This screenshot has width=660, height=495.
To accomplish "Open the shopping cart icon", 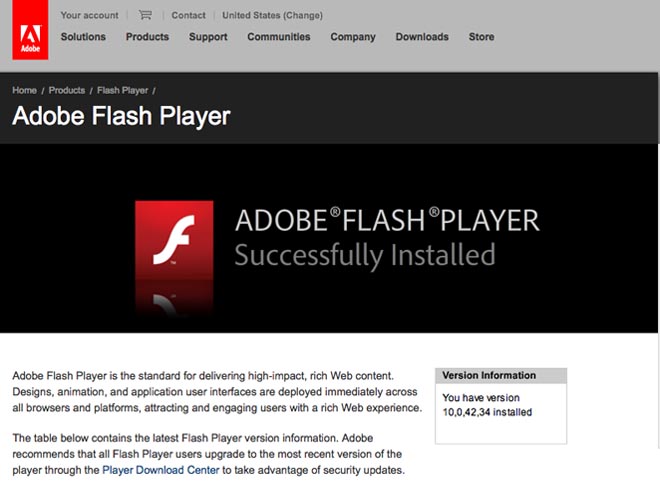I will (x=145, y=15).
